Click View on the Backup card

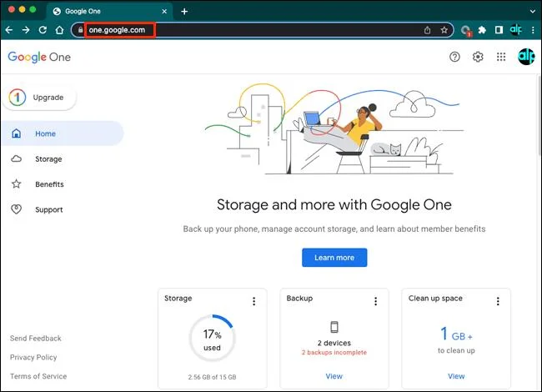[x=334, y=376]
